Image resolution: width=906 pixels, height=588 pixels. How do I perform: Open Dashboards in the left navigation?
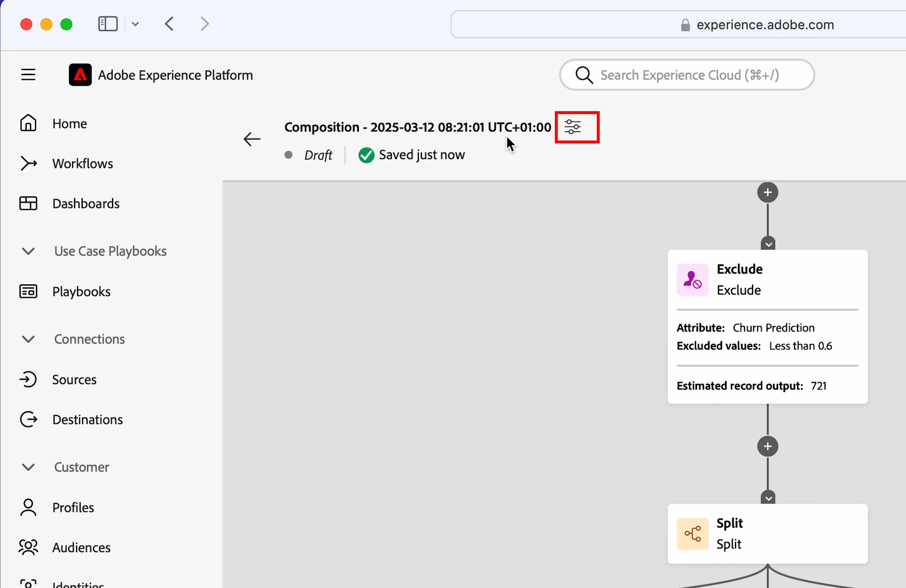[86, 204]
